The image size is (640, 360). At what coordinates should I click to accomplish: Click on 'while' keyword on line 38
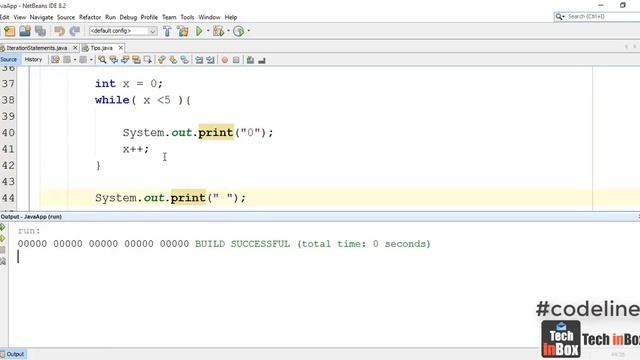[112, 100]
